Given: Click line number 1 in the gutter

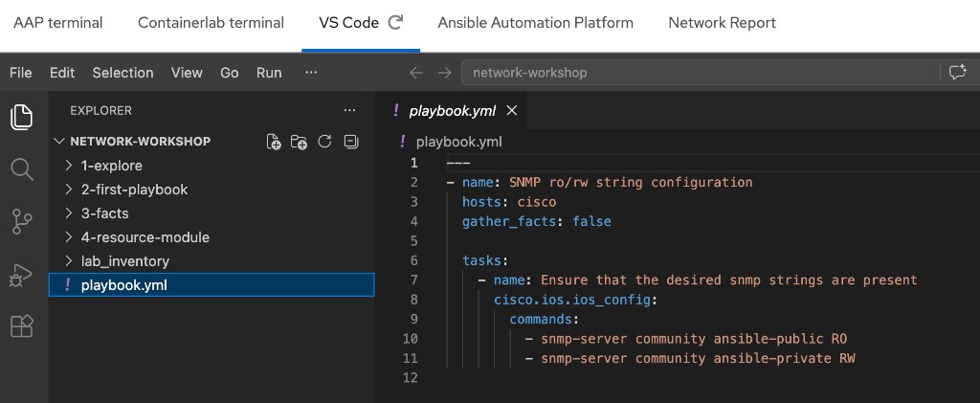Looking at the screenshot, I should [413, 163].
